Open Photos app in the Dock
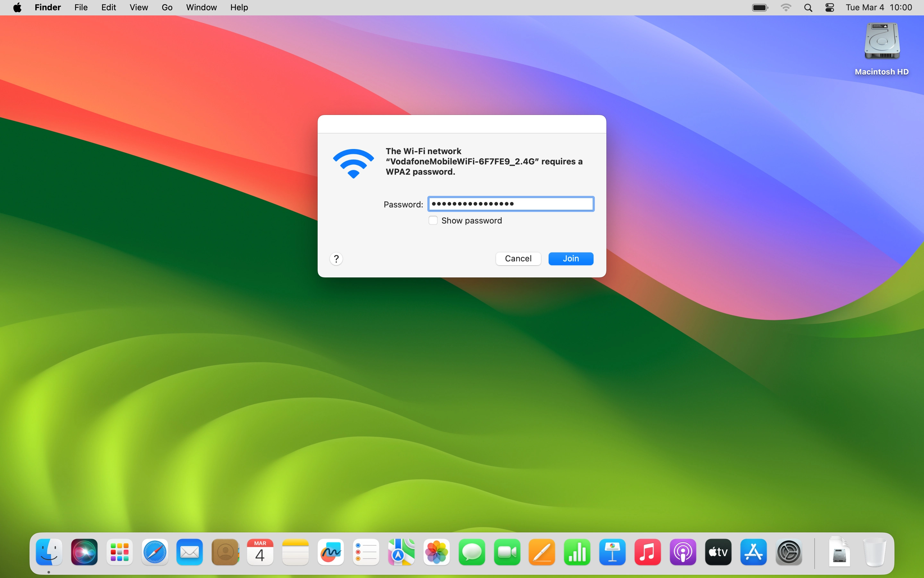This screenshot has height=578, width=924. 436,552
